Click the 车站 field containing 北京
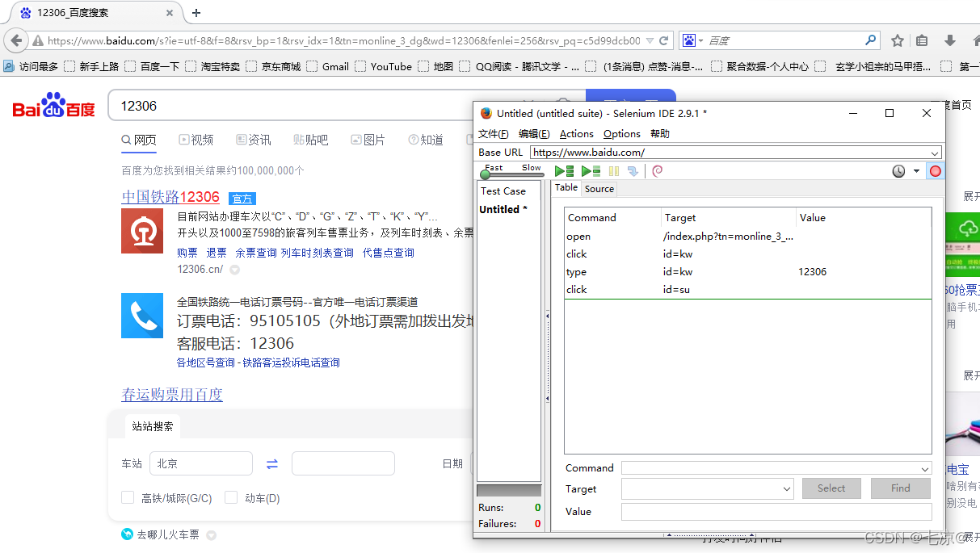 point(201,463)
